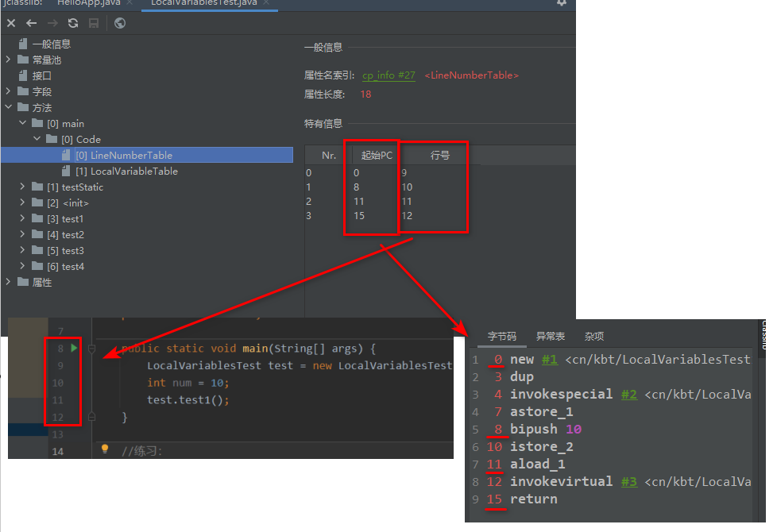
Task: Expand the 属性 attributes node
Action: coord(8,281)
